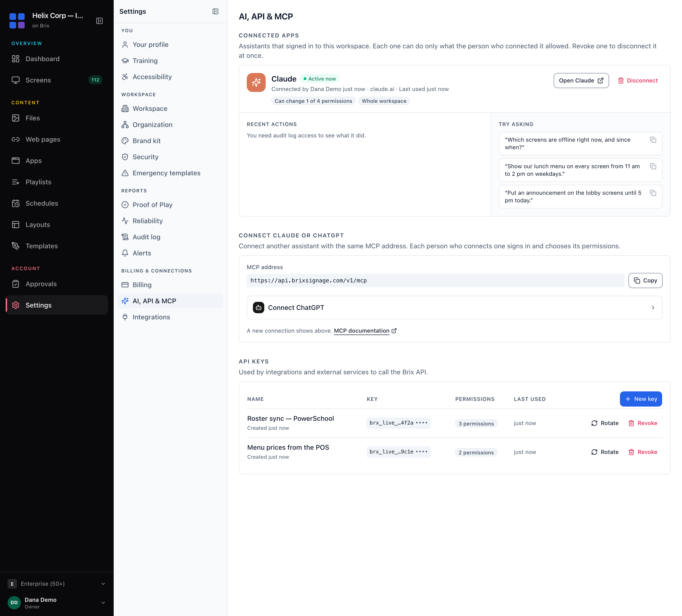This screenshot has width=682, height=616.
Task: Open the MCP documentation link
Action: click(361, 331)
